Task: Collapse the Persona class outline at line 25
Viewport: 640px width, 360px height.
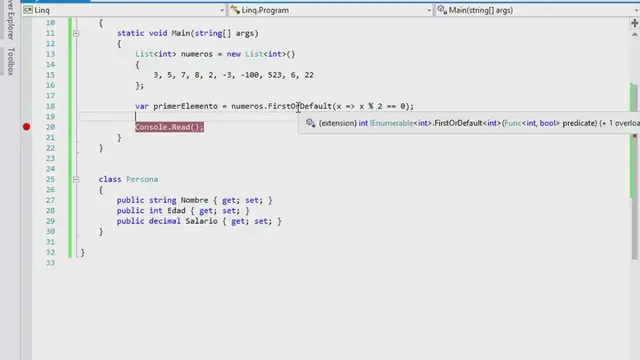Action: (76, 179)
